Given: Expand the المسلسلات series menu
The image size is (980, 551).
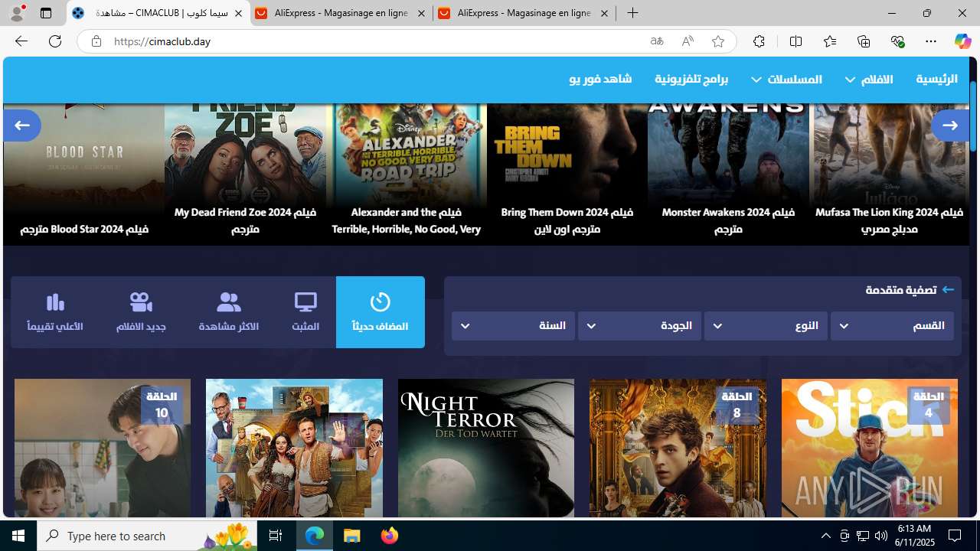Looking at the screenshot, I should click(x=786, y=80).
